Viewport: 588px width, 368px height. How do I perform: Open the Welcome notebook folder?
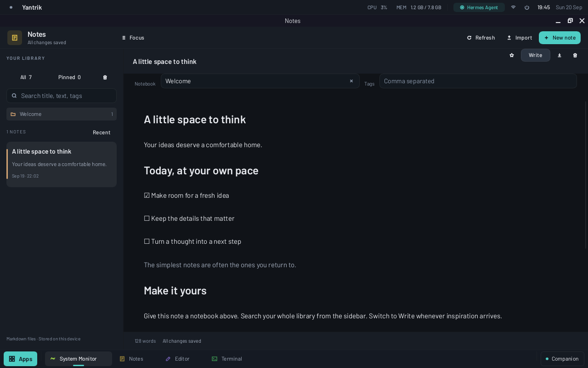(x=62, y=114)
